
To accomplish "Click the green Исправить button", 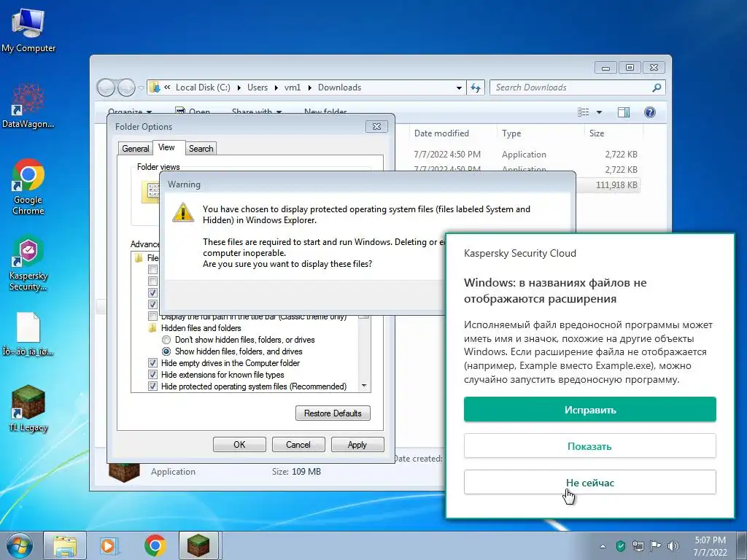I will (x=589, y=410).
